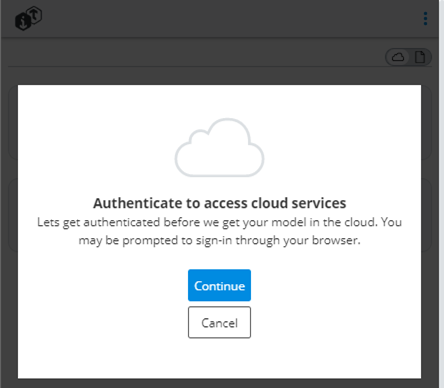Click the 'sign-in through your browser' text line
This screenshot has height=388, width=444.
(x=219, y=240)
